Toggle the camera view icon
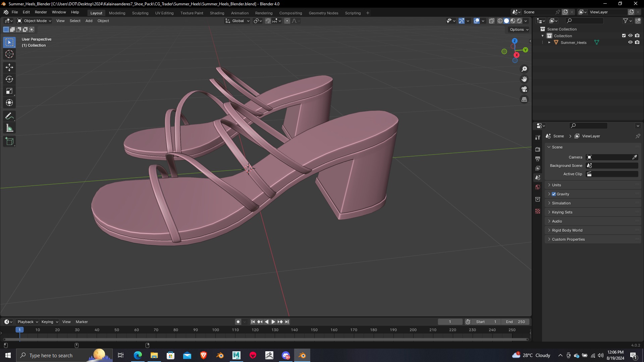The image size is (644, 362). click(x=524, y=89)
